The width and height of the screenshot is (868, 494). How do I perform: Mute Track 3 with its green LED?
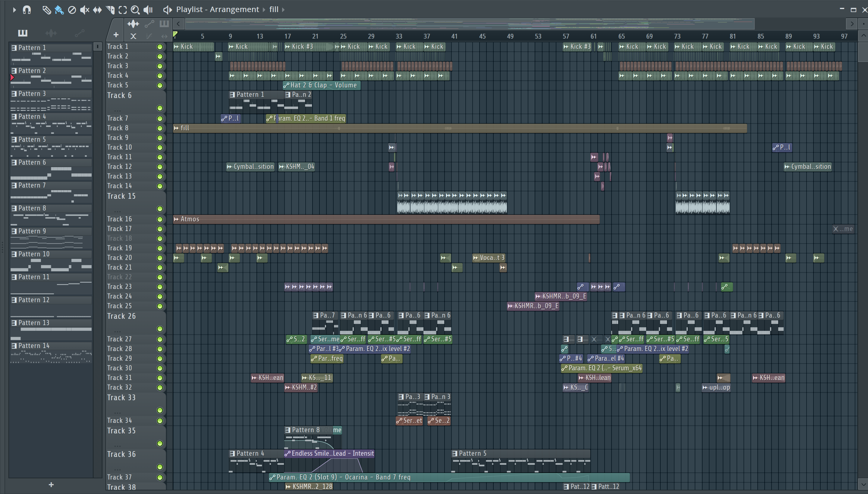coord(160,66)
